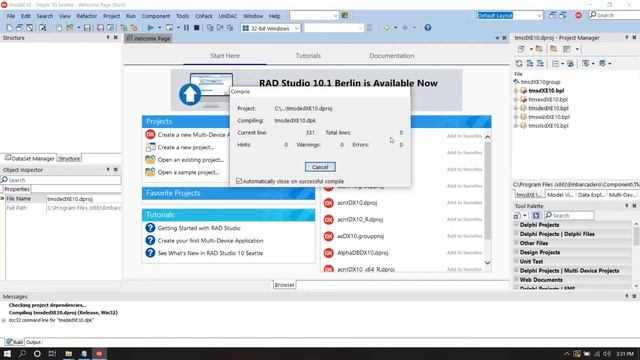Add acntDX10_R.dproj to favorites

(464, 219)
